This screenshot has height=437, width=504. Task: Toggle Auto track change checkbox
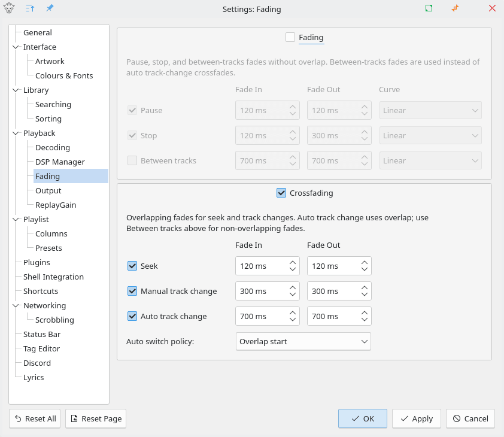(x=132, y=316)
